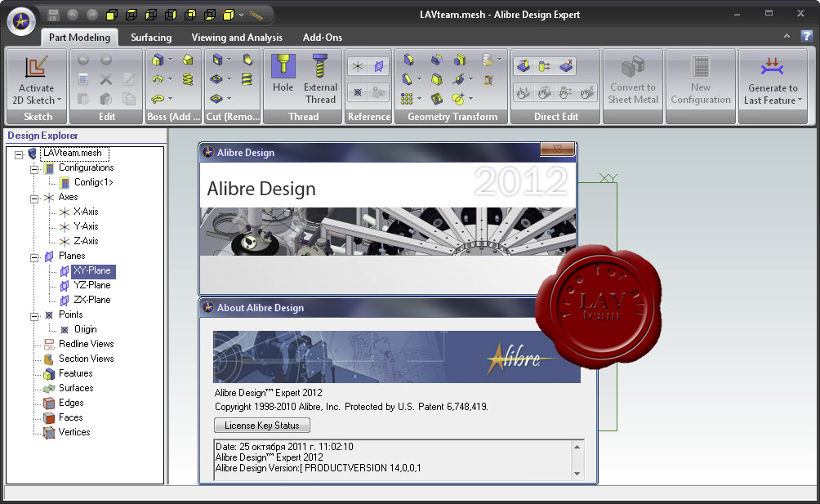The image size is (820, 504).
Task: Choose the Loft Cut tool
Action: pyautogui.click(x=247, y=60)
